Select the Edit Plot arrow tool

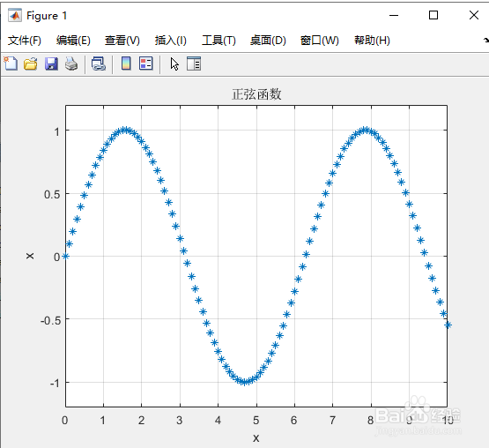pos(174,64)
